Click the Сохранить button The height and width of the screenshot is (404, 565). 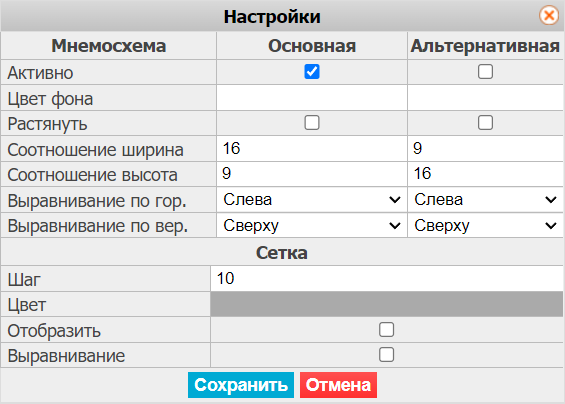coord(241,385)
